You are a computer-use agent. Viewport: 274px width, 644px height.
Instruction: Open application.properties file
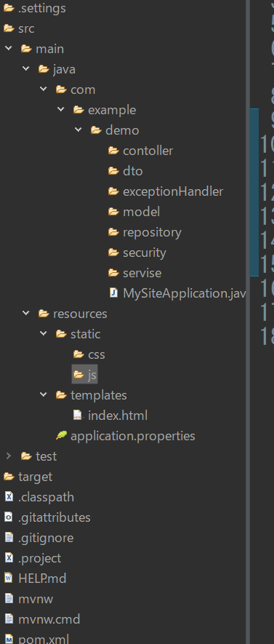point(133,436)
